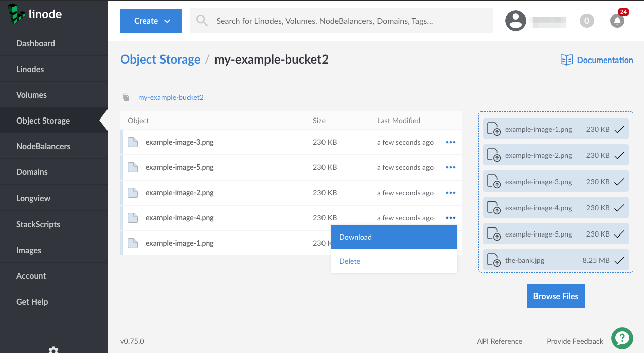Click the file icon beside example-image-4.png
This screenshot has height=353, width=644.
coord(133,217)
